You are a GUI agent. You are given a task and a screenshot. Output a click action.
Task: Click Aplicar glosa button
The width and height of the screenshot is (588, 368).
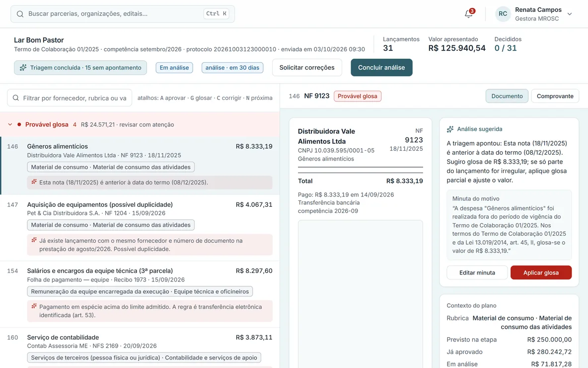[x=541, y=273]
